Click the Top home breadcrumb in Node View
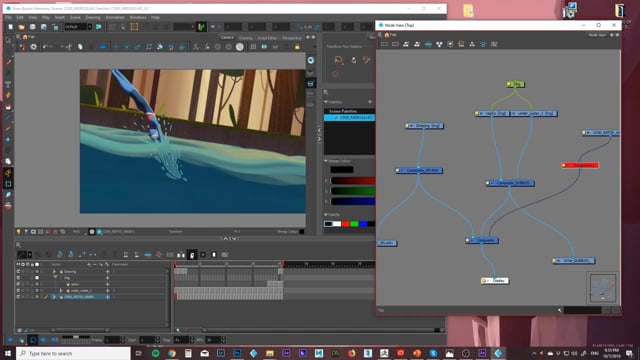 click(x=390, y=35)
